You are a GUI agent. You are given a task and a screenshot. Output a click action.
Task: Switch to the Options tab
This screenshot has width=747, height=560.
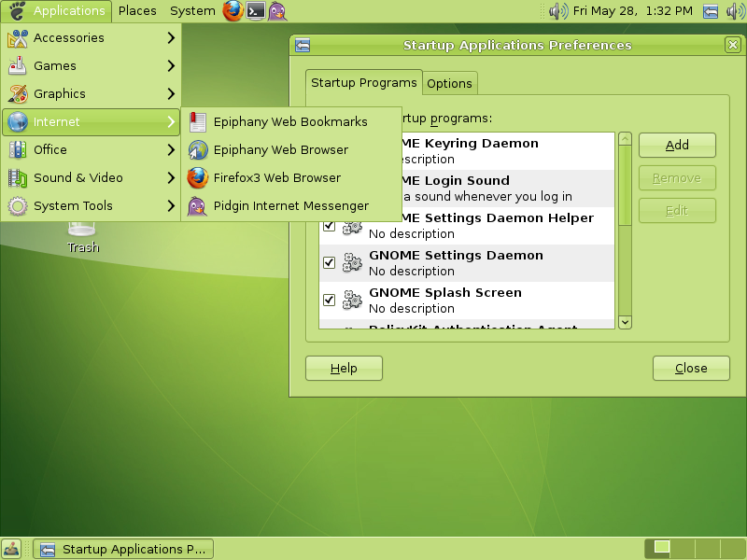pyautogui.click(x=449, y=83)
